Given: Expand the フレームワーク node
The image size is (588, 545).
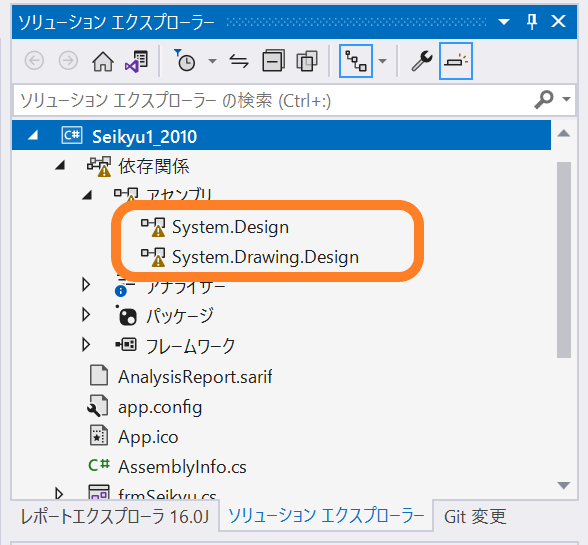Looking at the screenshot, I should (86, 344).
